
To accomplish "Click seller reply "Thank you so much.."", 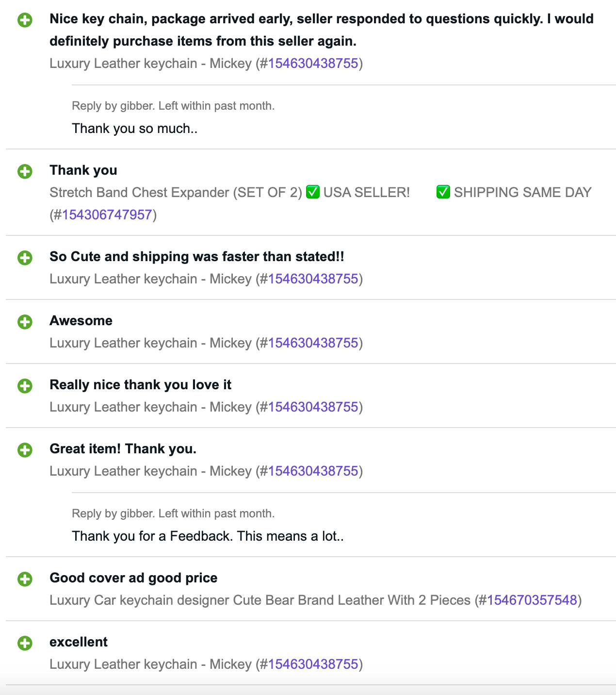I will click(x=135, y=129).
